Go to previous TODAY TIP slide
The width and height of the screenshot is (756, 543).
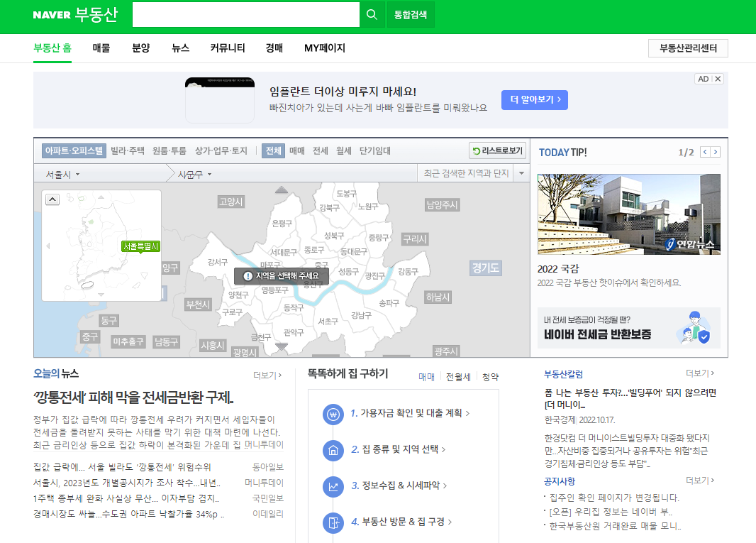click(x=705, y=152)
